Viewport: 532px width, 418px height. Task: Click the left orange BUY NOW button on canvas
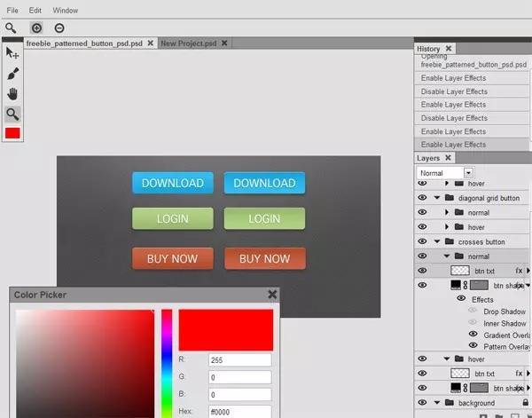[173, 259]
